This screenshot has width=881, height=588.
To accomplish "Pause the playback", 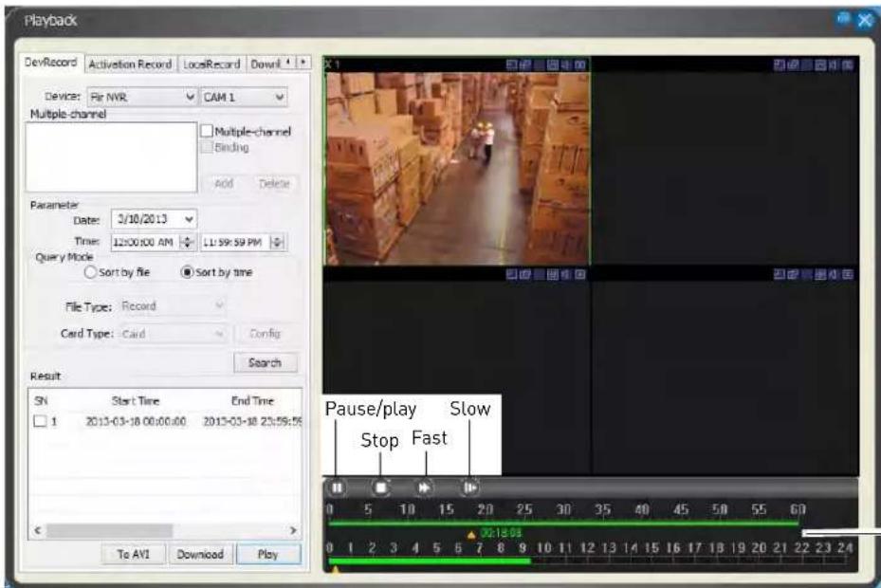I will 337,487.
